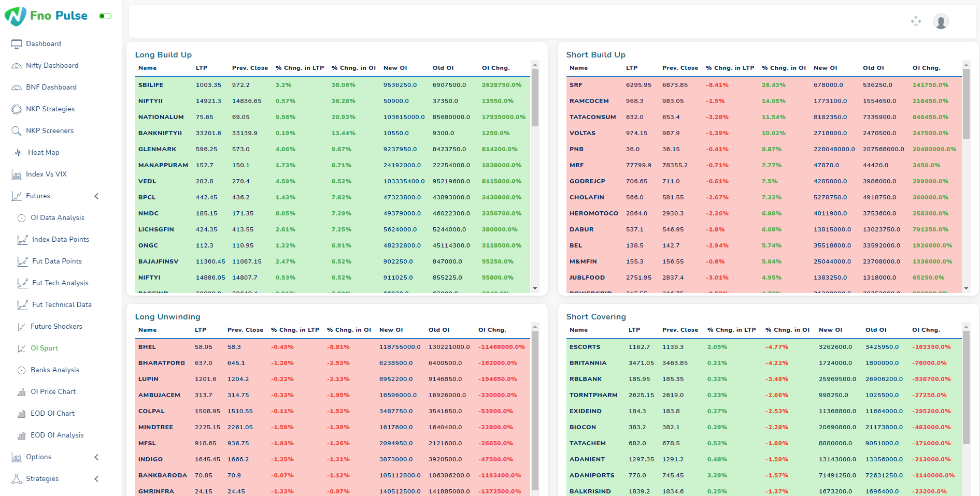980x496 pixels.
Task: Go to BNF Dashboard
Action: tap(51, 87)
